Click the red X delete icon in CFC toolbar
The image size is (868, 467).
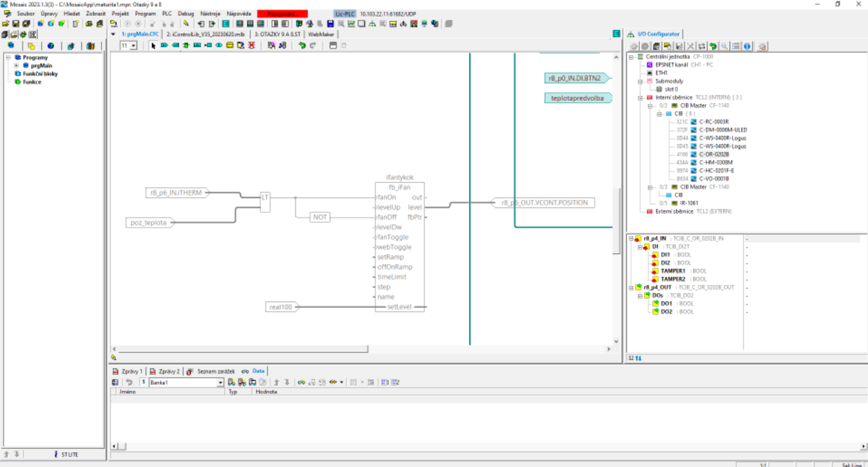click(x=251, y=46)
